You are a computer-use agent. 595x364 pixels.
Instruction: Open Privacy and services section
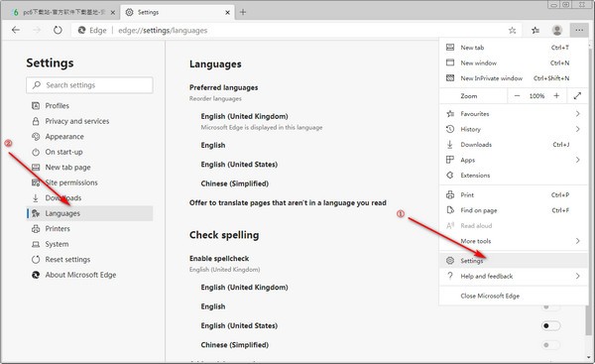tap(89, 121)
